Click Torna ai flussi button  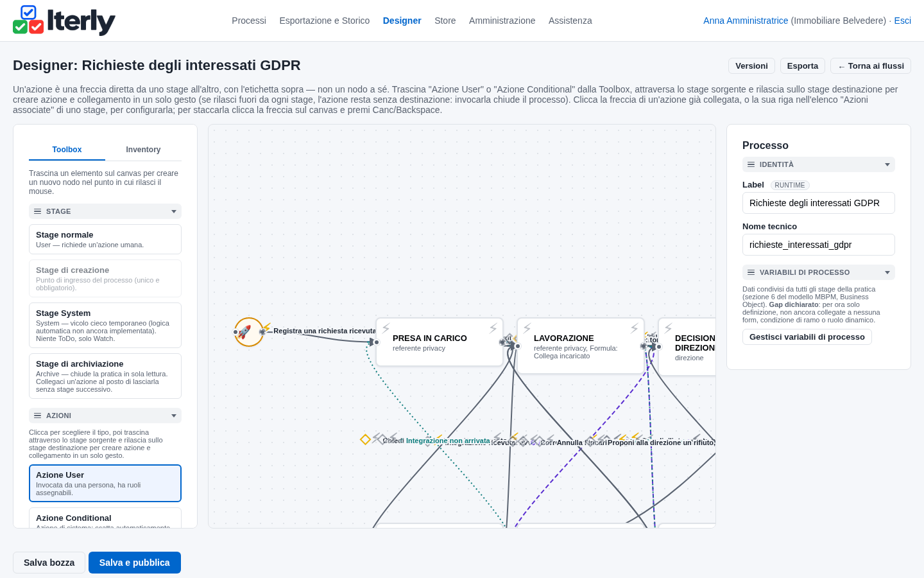871,66
